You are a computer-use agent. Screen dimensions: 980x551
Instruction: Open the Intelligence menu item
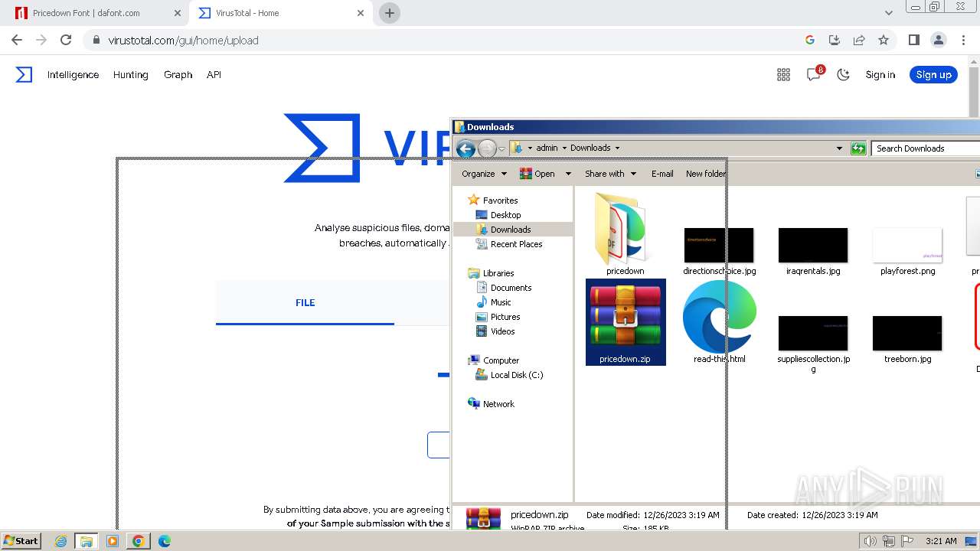click(x=73, y=74)
